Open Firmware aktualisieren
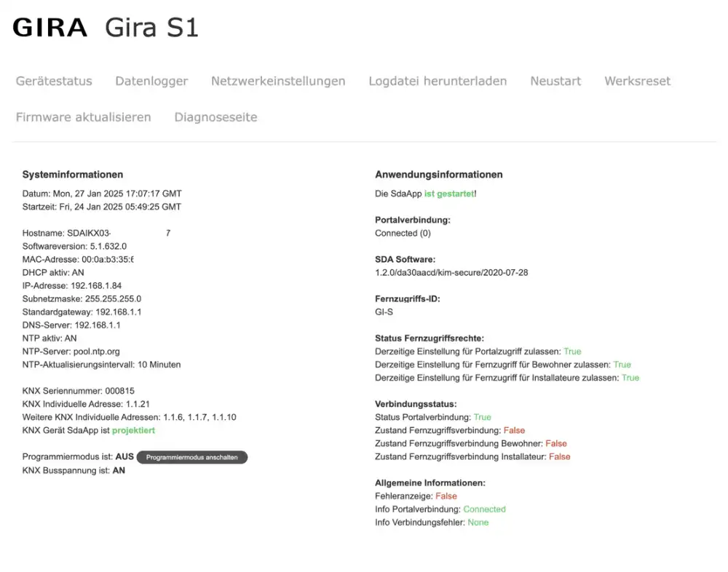The image size is (728, 572). click(83, 117)
